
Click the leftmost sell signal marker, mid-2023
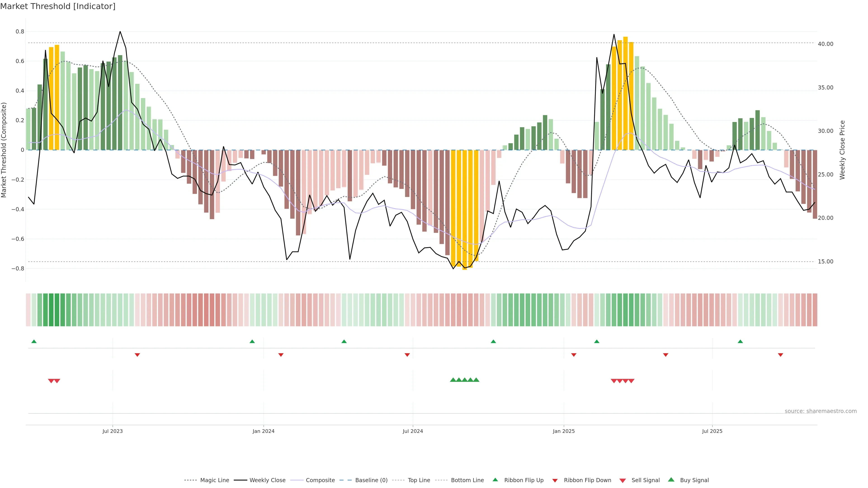click(51, 381)
